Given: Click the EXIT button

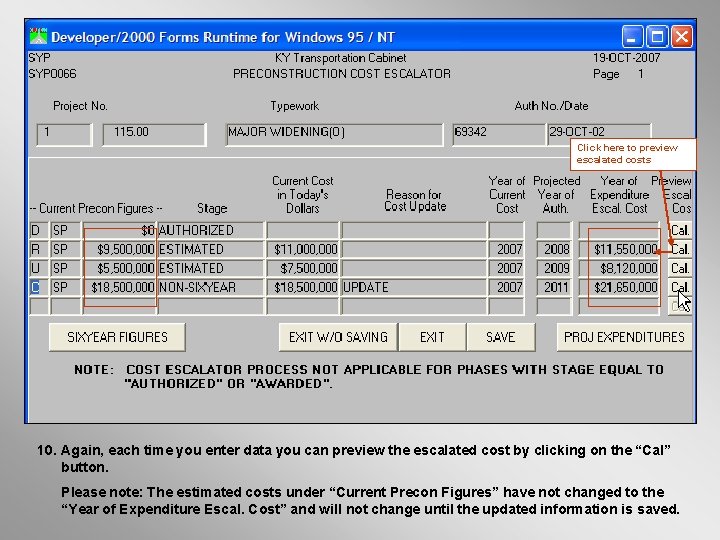Looking at the screenshot, I should [432, 338].
